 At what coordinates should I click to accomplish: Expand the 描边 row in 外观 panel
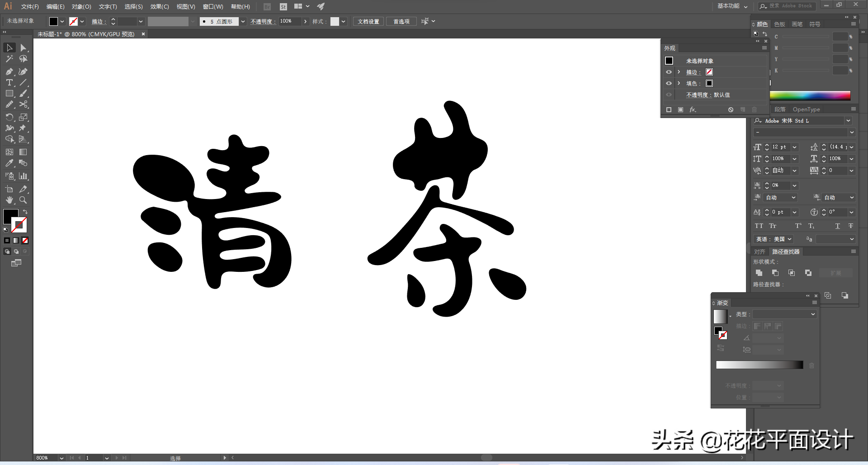(x=679, y=72)
